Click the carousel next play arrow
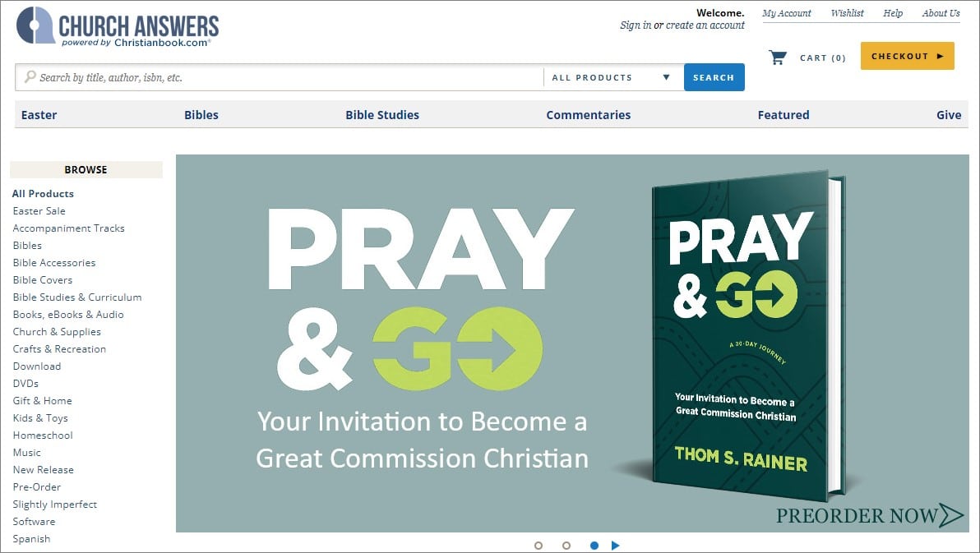 (616, 546)
